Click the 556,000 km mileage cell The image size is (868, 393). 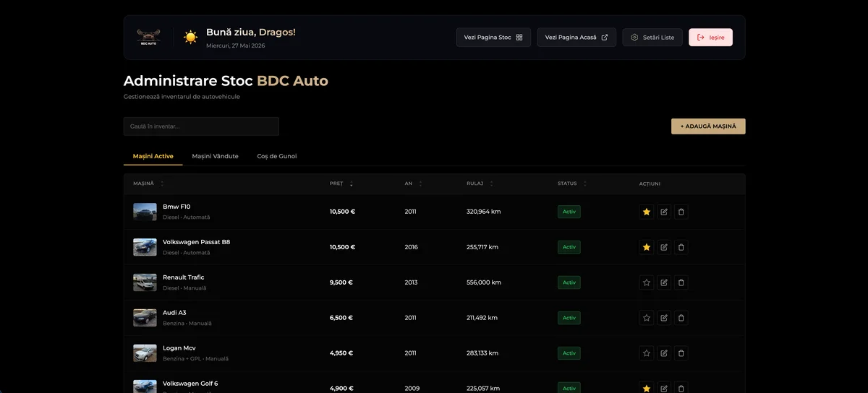(484, 282)
